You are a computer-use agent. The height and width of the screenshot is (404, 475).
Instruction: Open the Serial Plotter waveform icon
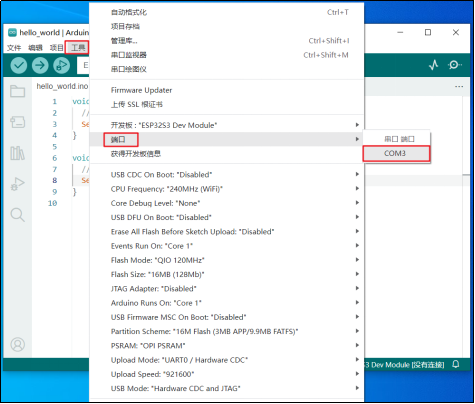tap(434, 65)
